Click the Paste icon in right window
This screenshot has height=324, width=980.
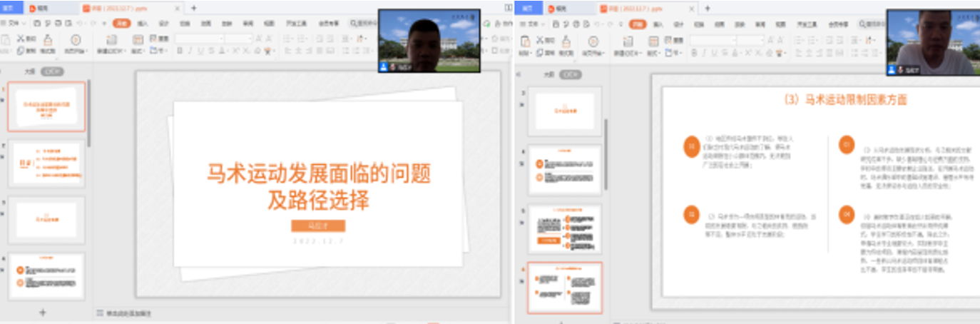coord(525,40)
